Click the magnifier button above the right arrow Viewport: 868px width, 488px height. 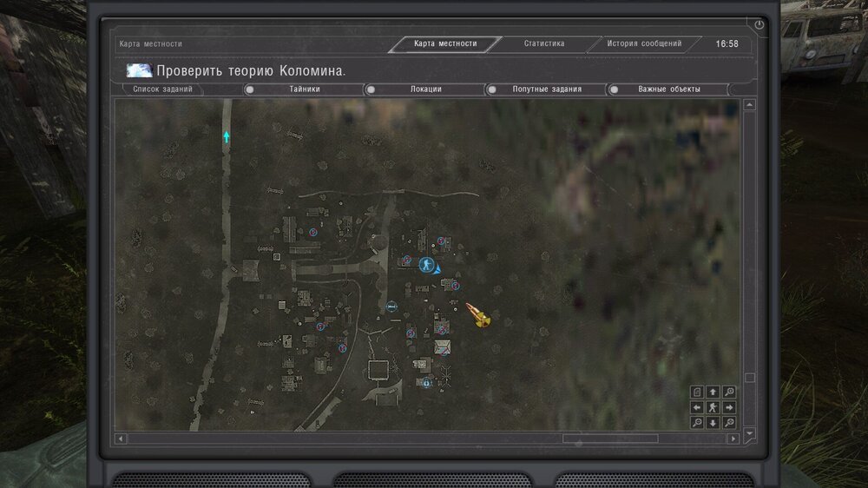click(729, 392)
